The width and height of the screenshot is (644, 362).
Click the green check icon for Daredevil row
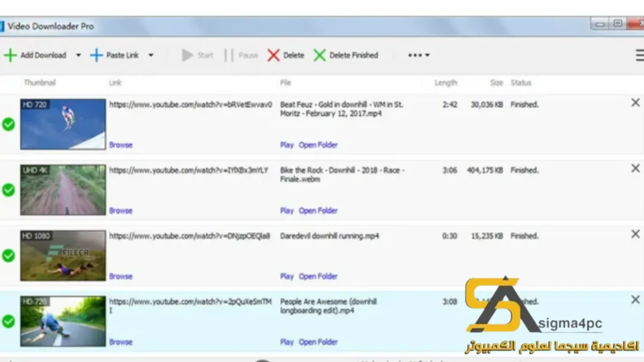pos(9,256)
